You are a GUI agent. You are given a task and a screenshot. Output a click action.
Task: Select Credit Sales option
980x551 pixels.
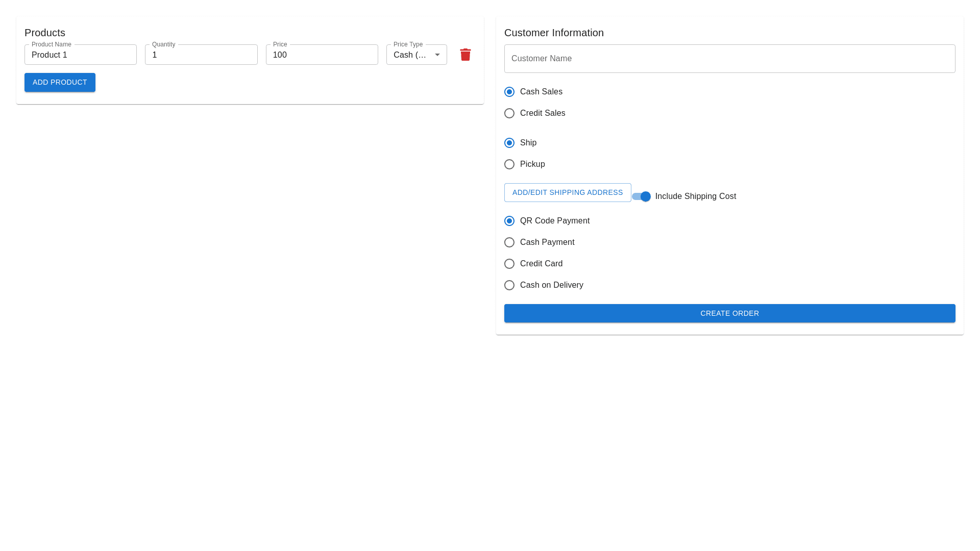(x=509, y=113)
